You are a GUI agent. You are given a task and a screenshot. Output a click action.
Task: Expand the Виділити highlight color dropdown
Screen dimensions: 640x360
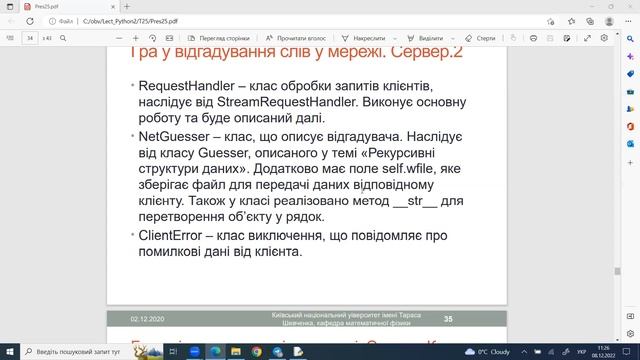pos(453,38)
